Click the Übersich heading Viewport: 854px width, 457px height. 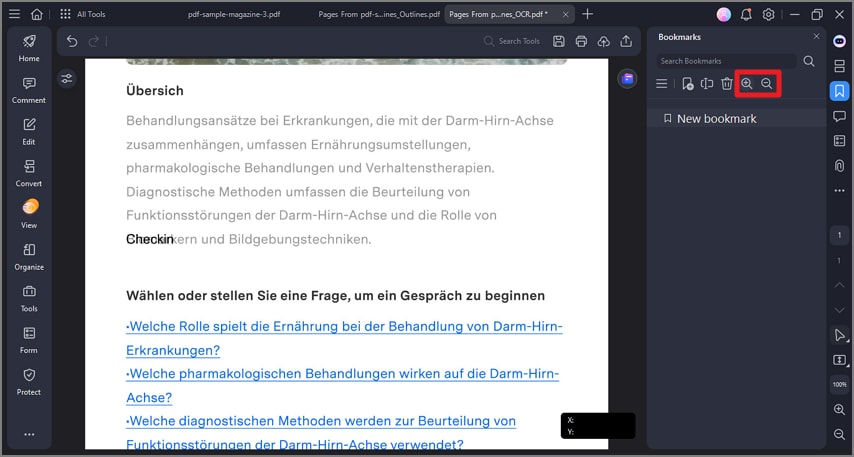(155, 90)
